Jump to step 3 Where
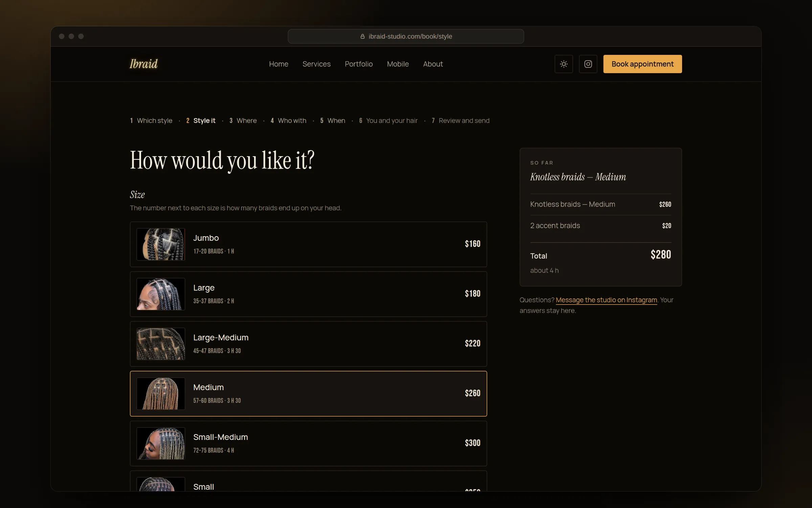Viewport: 812px width, 508px height. pos(243,121)
